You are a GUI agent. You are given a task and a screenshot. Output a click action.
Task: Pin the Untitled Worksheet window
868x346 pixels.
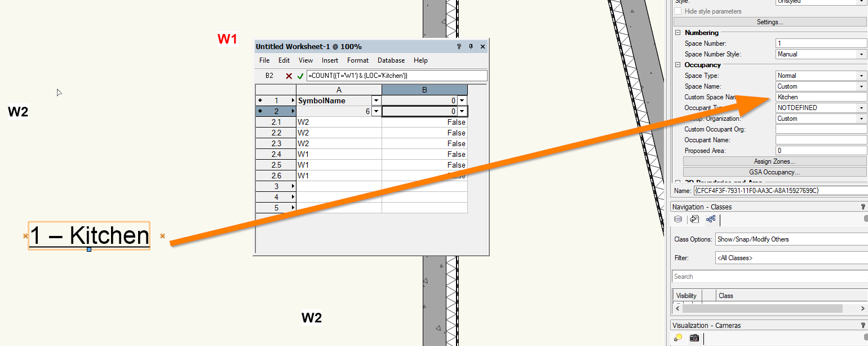click(471, 47)
